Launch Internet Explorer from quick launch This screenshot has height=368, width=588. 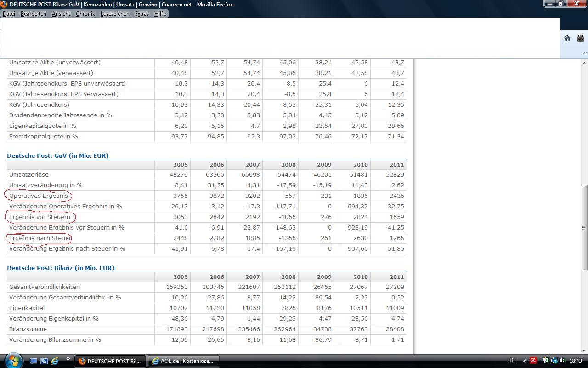point(55,361)
